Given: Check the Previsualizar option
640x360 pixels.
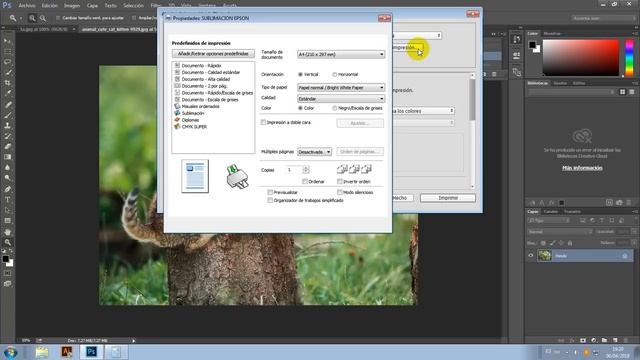Looking at the screenshot, I should click(x=270, y=192).
